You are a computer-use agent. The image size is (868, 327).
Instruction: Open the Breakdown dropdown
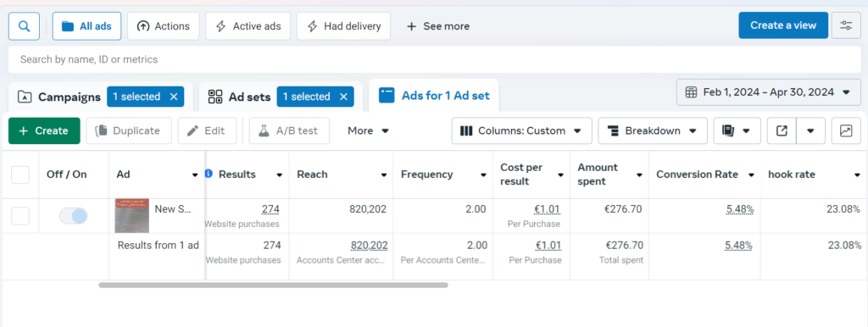pyautogui.click(x=652, y=130)
